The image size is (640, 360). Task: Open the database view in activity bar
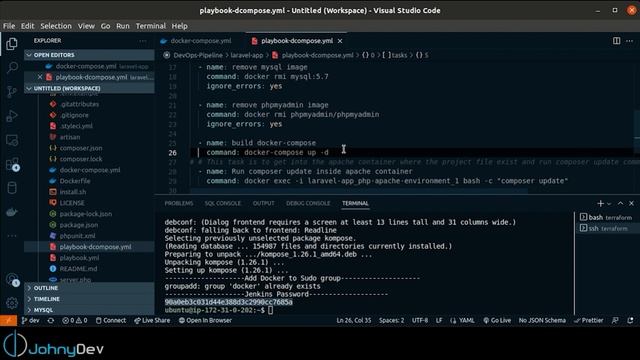(12, 188)
